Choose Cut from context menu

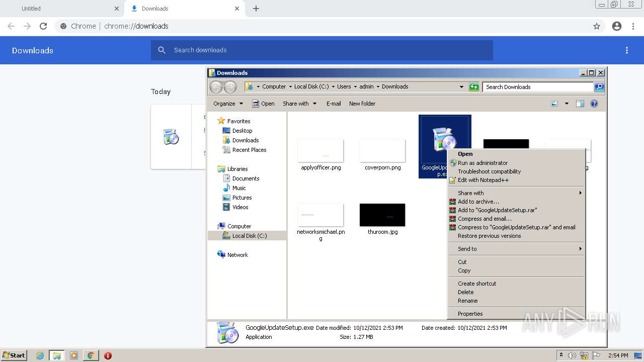click(x=516, y=262)
